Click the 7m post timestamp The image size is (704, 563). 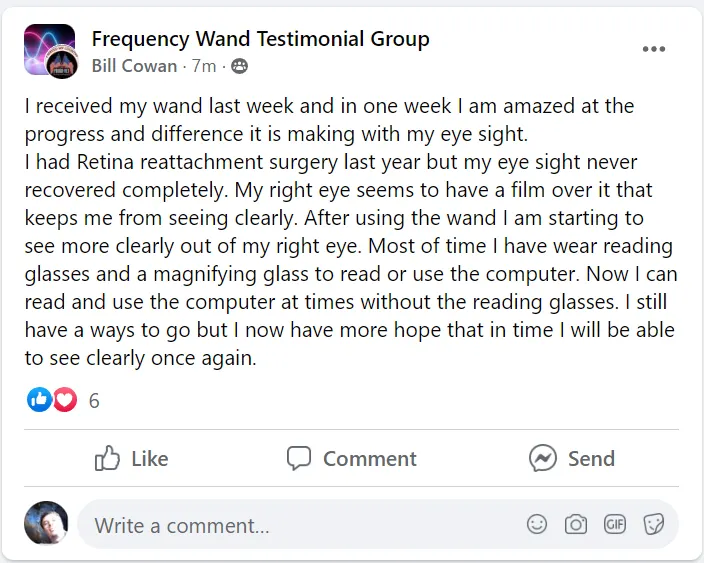tap(204, 67)
